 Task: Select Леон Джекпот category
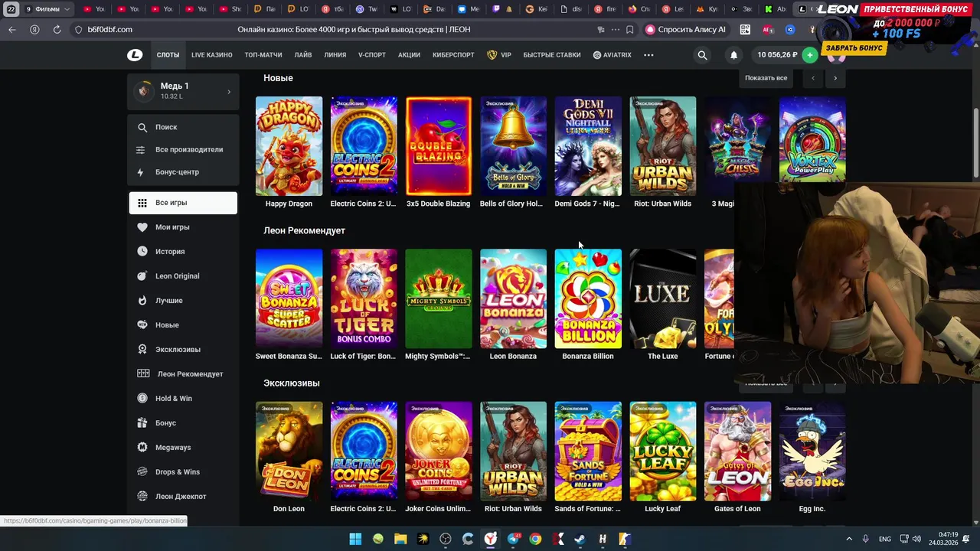pyautogui.click(x=183, y=497)
